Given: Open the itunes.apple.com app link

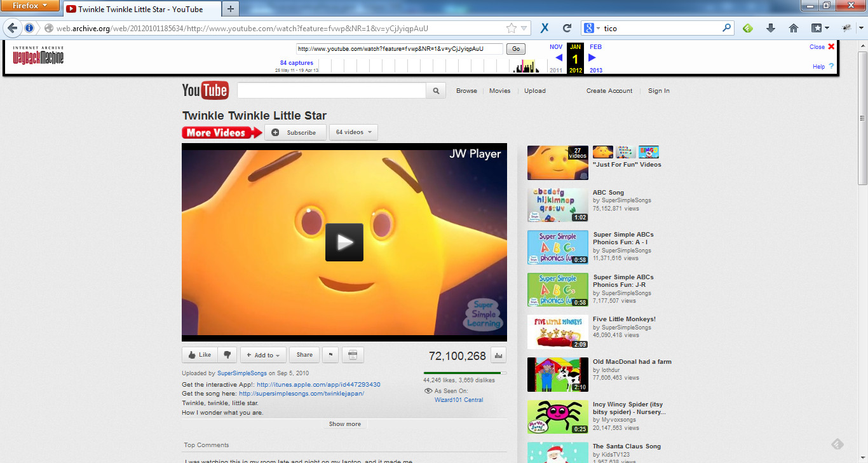Looking at the screenshot, I should coord(318,385).
